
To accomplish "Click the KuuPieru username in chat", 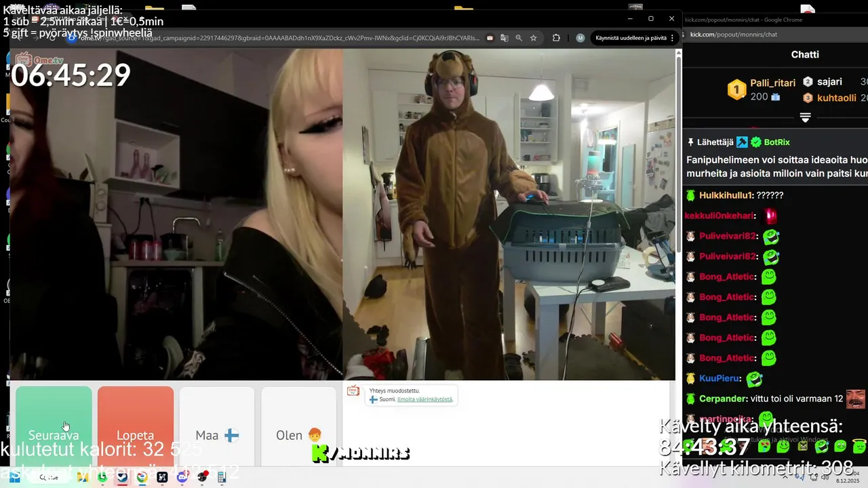I will tap(719, 378).
